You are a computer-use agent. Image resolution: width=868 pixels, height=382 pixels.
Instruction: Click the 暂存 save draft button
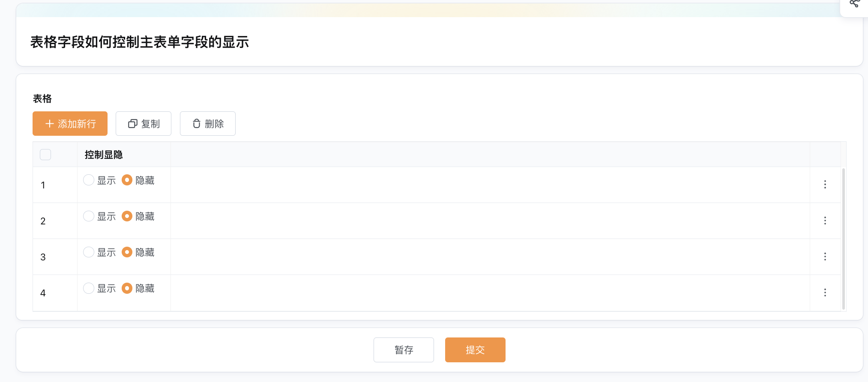[404, 350]
